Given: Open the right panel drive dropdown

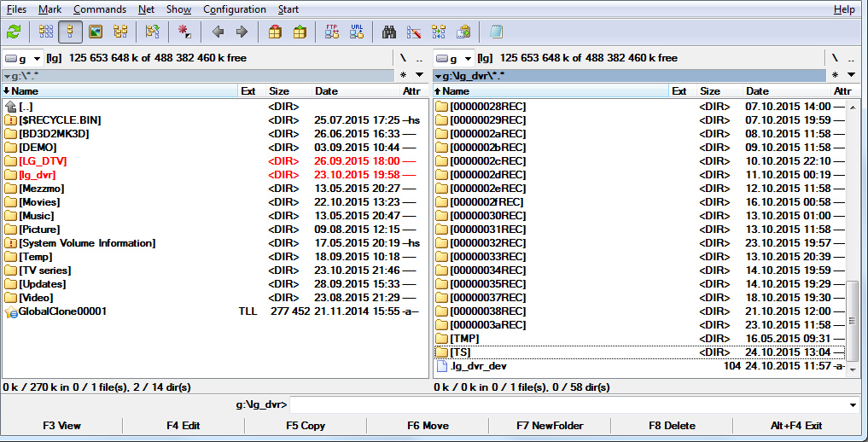Looking at the screenshot, I should click(454, 58).
